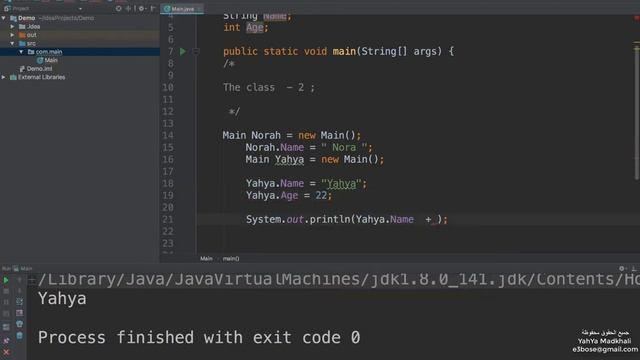Click the Run panel hide icon

[633, 268]
